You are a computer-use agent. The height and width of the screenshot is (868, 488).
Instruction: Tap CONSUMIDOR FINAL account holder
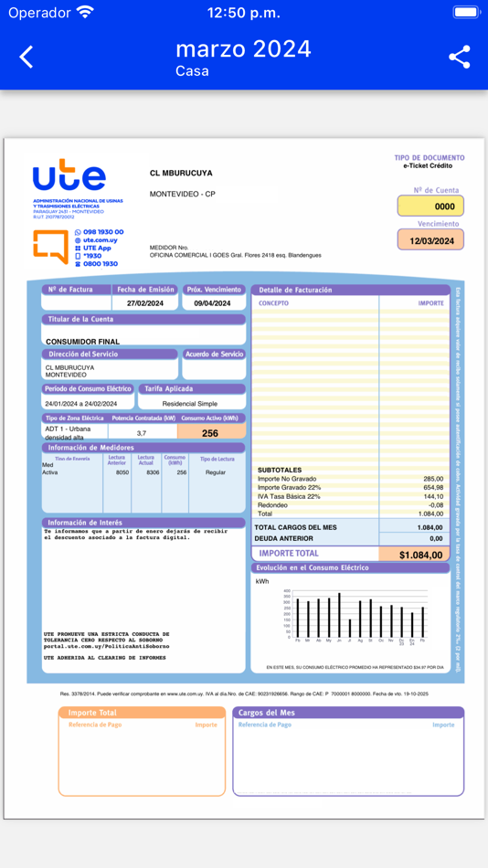(x=82, y=342)
